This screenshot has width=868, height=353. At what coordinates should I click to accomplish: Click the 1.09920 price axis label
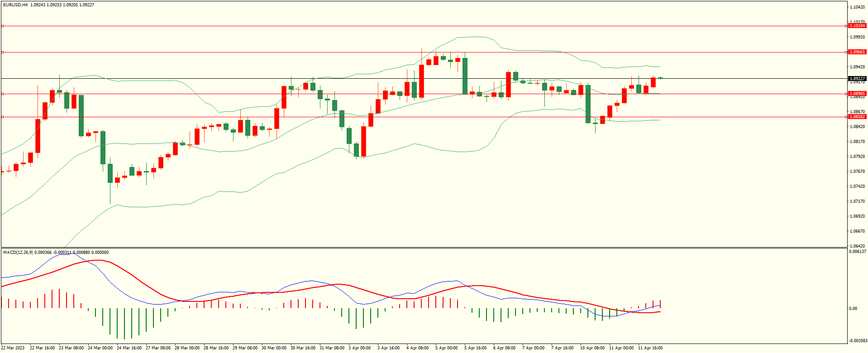(857, 37)
